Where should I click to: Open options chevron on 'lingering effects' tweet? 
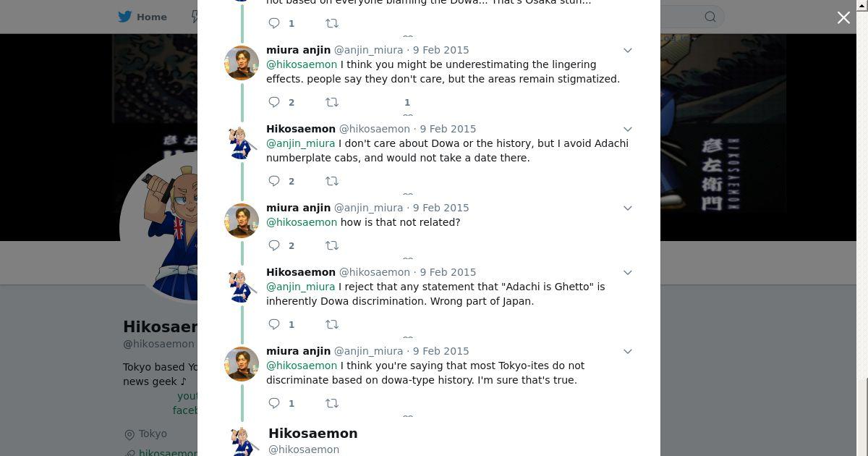(628, 50)
